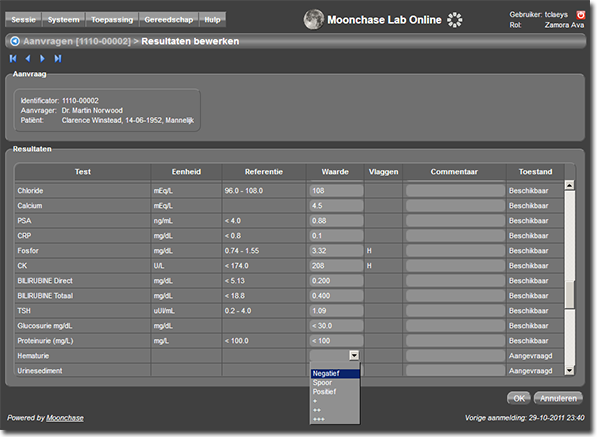Click the username tclaeys text
Screen dimensions: 600x437
coord(556,15)
